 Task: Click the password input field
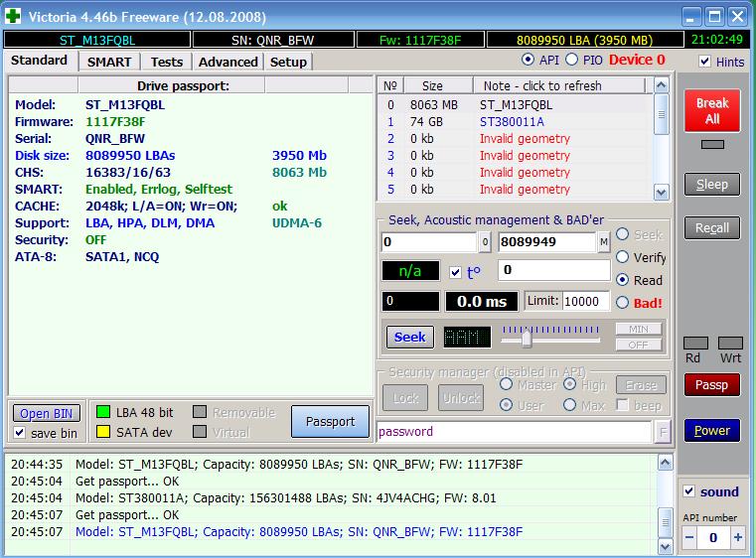(514, 432)
